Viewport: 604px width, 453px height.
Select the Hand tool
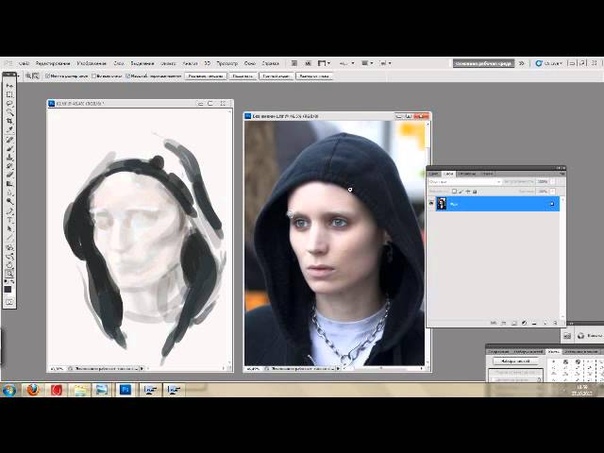click(9, 265)
